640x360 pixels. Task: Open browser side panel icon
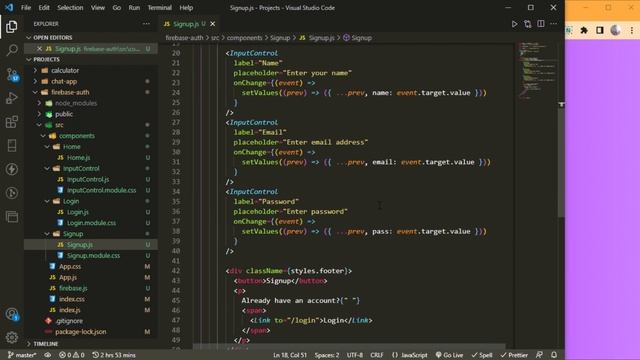600,30
